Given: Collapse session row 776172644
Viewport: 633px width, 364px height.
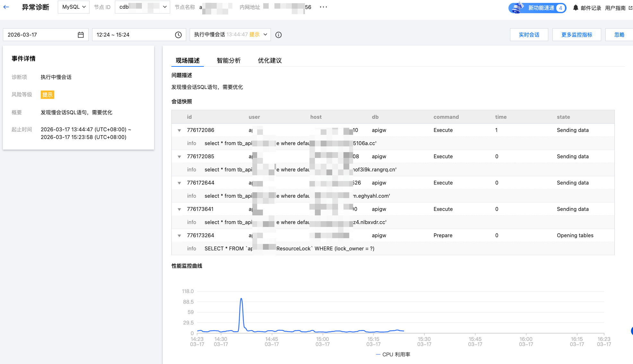Looking at the screenshot, I should pyautogui.click(x=179, y=183).
